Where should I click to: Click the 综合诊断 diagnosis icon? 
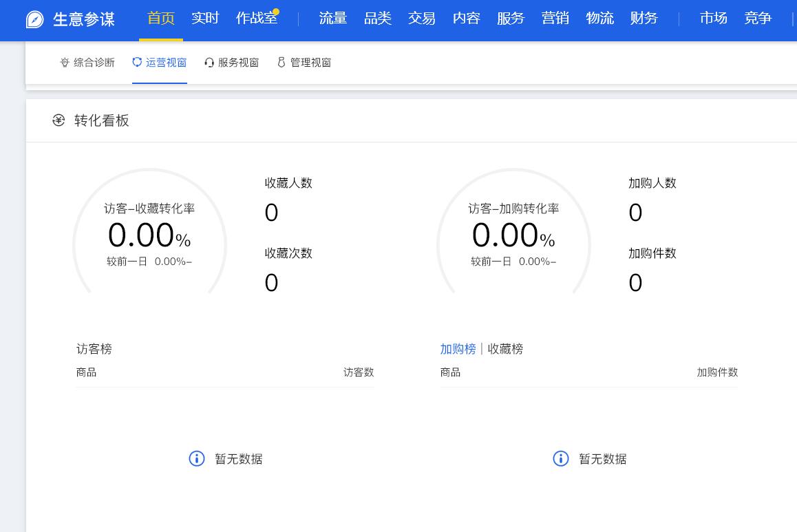65,62
